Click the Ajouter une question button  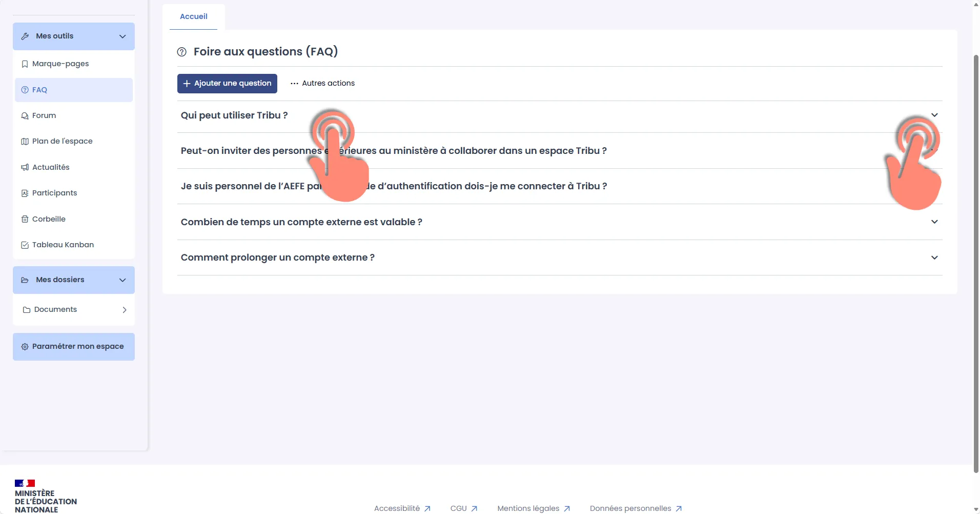pos(227,84)
